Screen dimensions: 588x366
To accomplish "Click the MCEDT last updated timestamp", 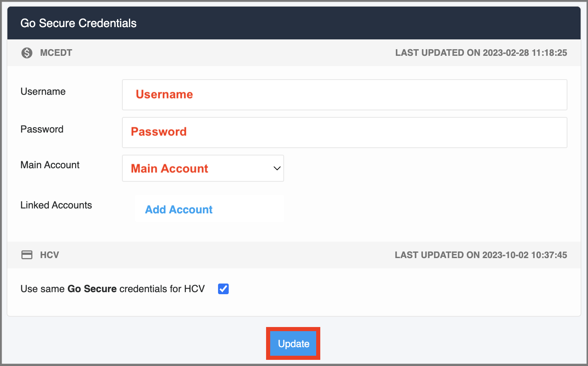I will click(481, 53).
